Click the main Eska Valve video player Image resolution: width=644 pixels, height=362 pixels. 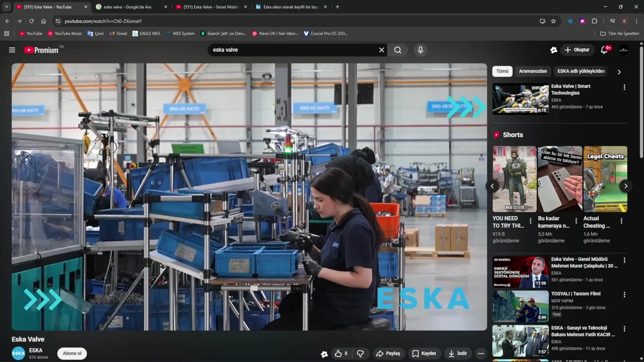250,197
